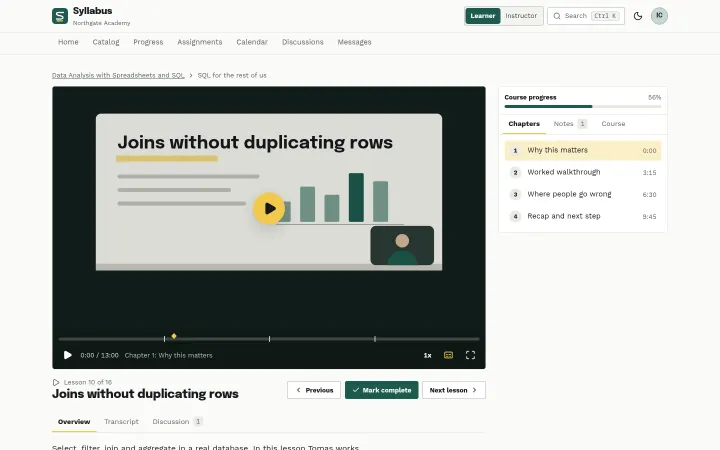Click 'Lesson 10 of 16' label
The width and height of the screenshot is (720, 450).
pyautogui.click(x=88, y=382)
